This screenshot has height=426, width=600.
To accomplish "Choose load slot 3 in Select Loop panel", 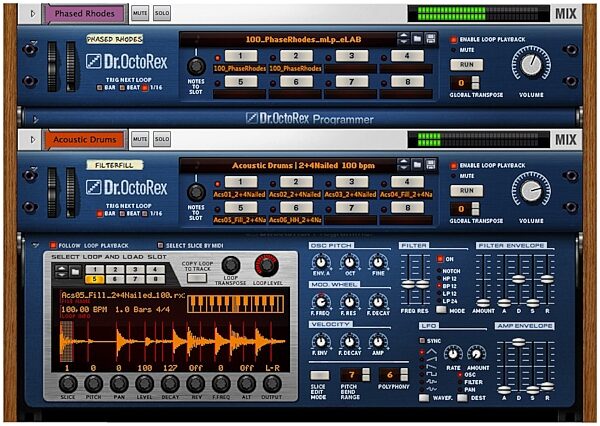I will (135, 269).
